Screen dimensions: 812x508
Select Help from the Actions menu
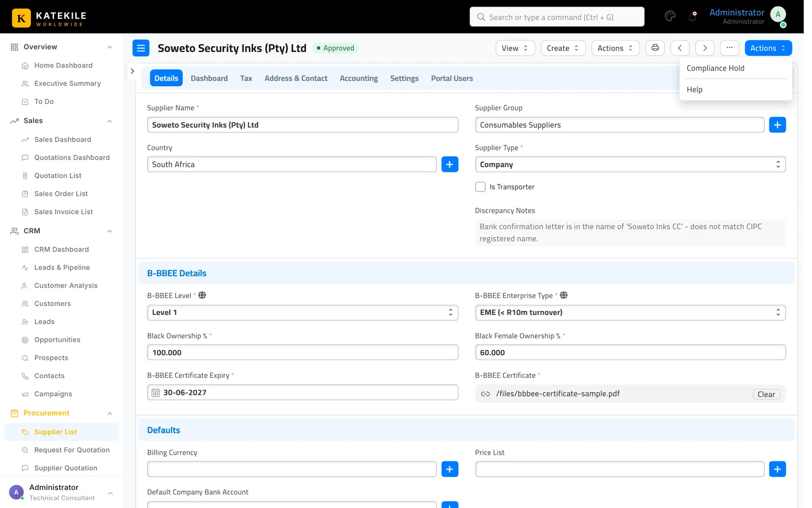735,89
